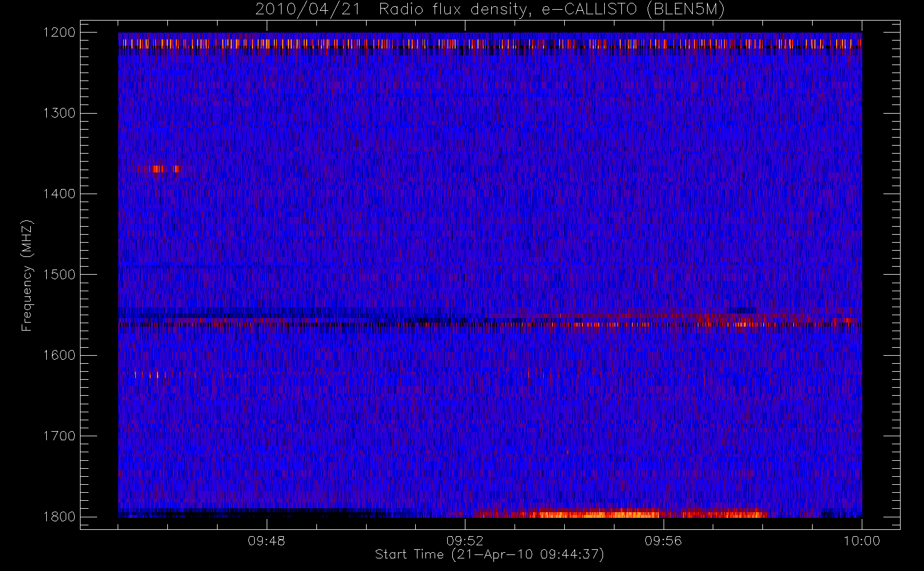Click the Frequency (MHZ) axis title
The height and width of the screenshot is (571, 924).
[x=27, y=275]
